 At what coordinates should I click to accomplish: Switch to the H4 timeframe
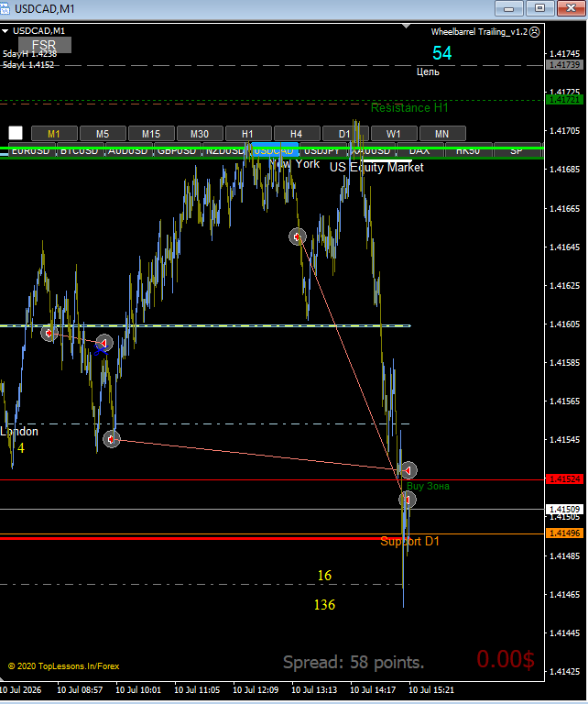(x=297, y=133)
